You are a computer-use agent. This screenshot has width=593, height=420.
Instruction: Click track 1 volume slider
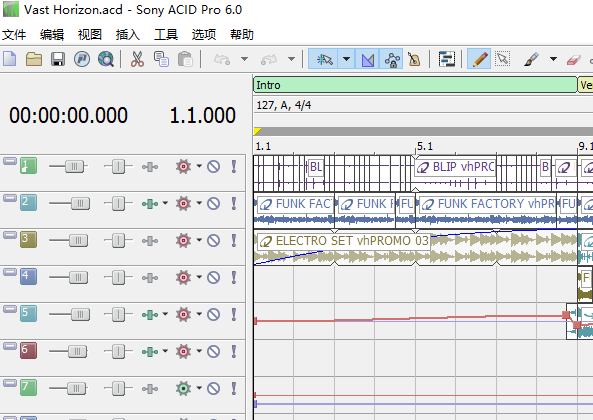(x=74, y=166)
